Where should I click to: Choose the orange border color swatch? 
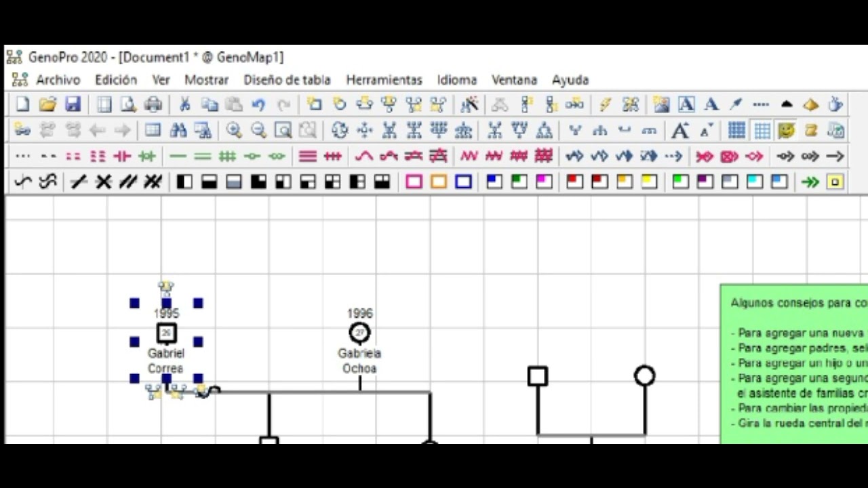(439, 182)
